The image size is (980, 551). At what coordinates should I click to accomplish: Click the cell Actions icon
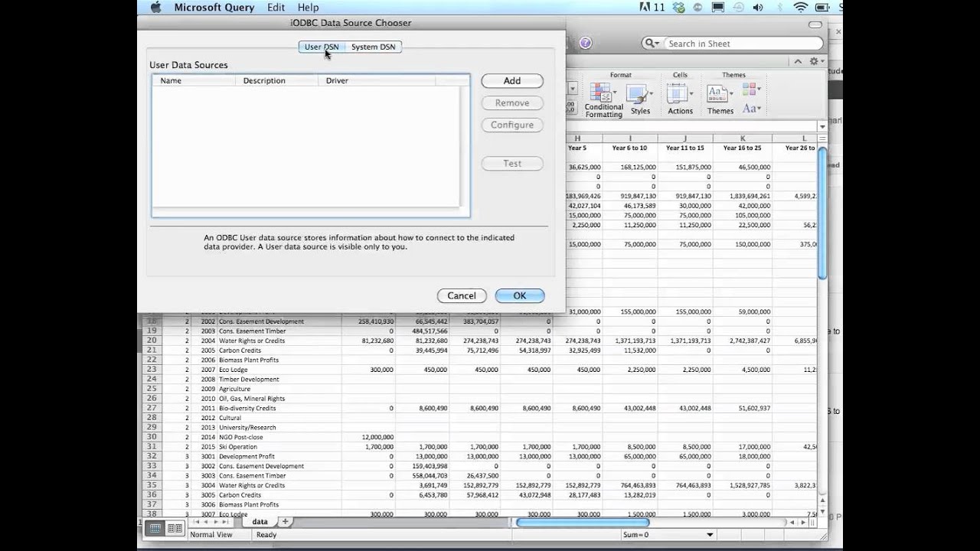[x=677, y=93]
